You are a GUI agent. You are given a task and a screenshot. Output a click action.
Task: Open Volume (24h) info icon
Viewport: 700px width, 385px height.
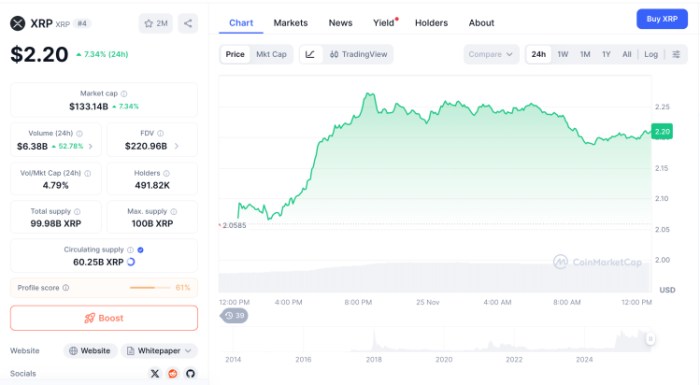click(79, 133)
